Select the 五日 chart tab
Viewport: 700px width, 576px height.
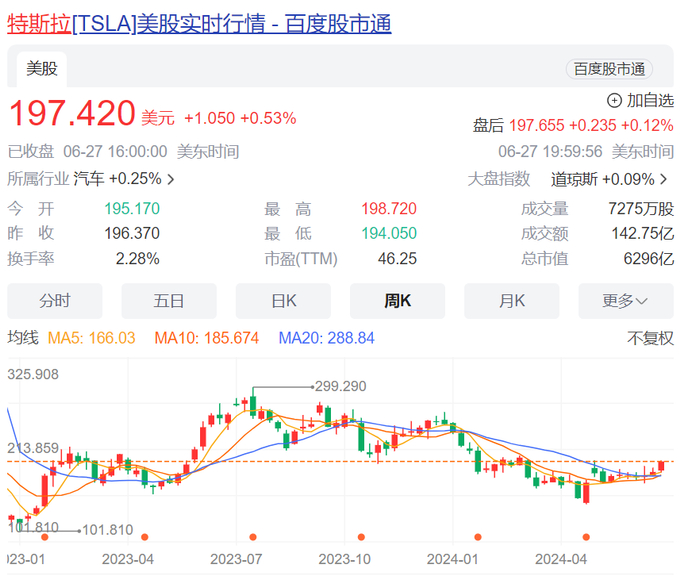(x=169, y=301)
